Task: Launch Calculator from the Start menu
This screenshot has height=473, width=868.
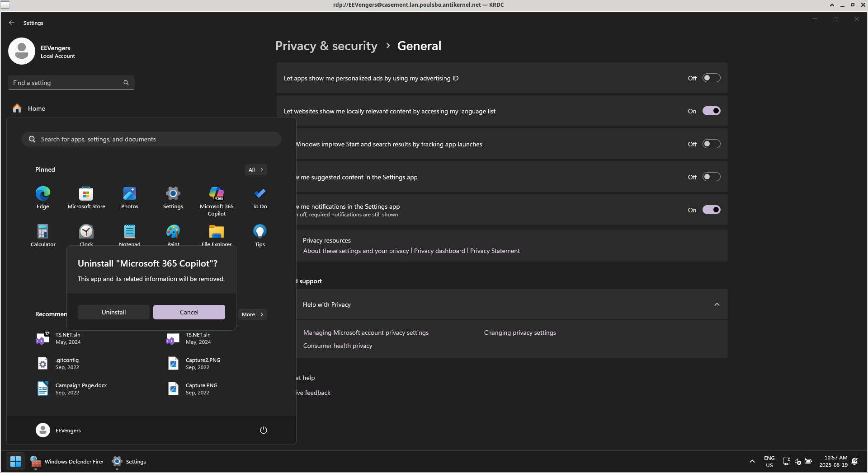Action: pos(43,232)
